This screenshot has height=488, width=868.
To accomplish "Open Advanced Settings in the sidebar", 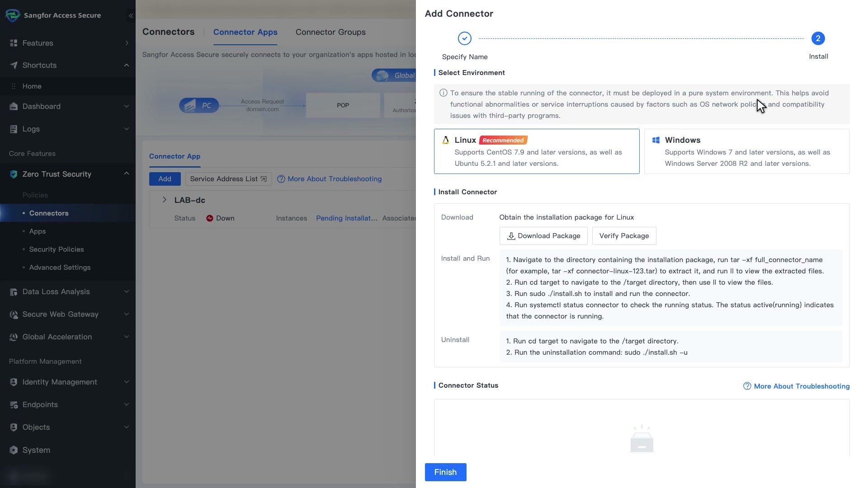I will pos(68,267).
